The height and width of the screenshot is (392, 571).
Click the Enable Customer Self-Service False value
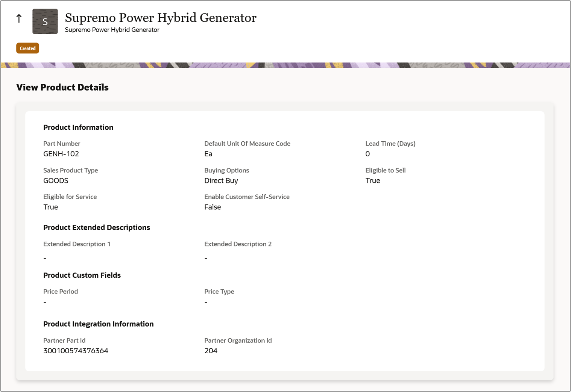click(x=213, y=207)
